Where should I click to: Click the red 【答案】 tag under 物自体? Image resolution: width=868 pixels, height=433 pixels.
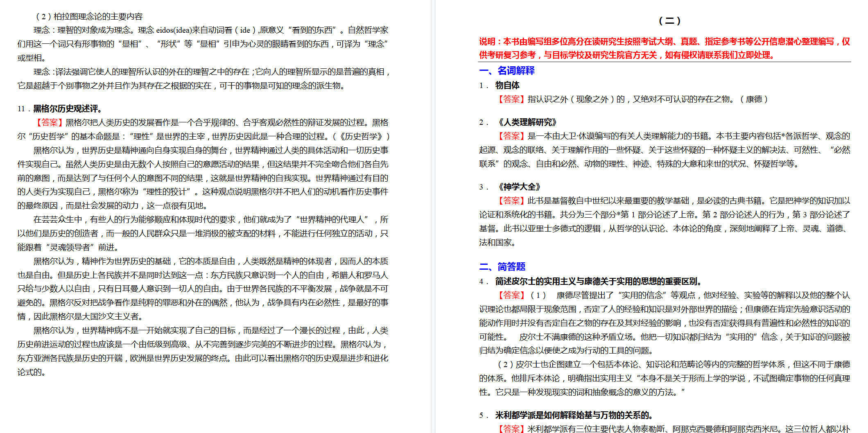pos(511,99)
